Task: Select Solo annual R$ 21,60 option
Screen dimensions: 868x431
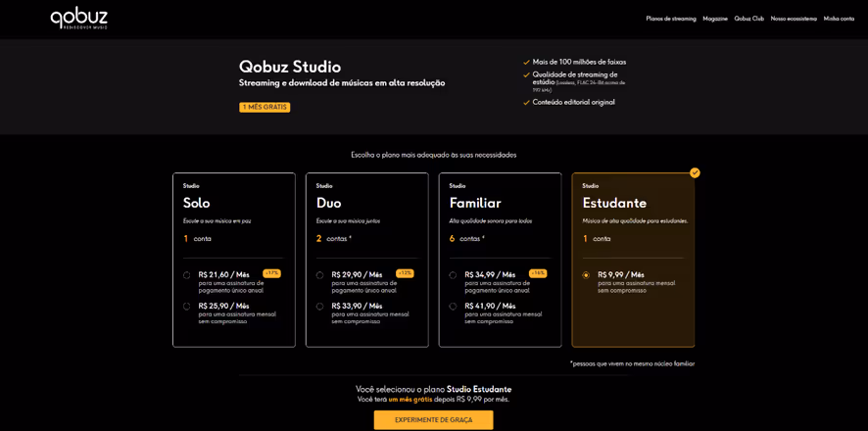Action: [187, 275]
